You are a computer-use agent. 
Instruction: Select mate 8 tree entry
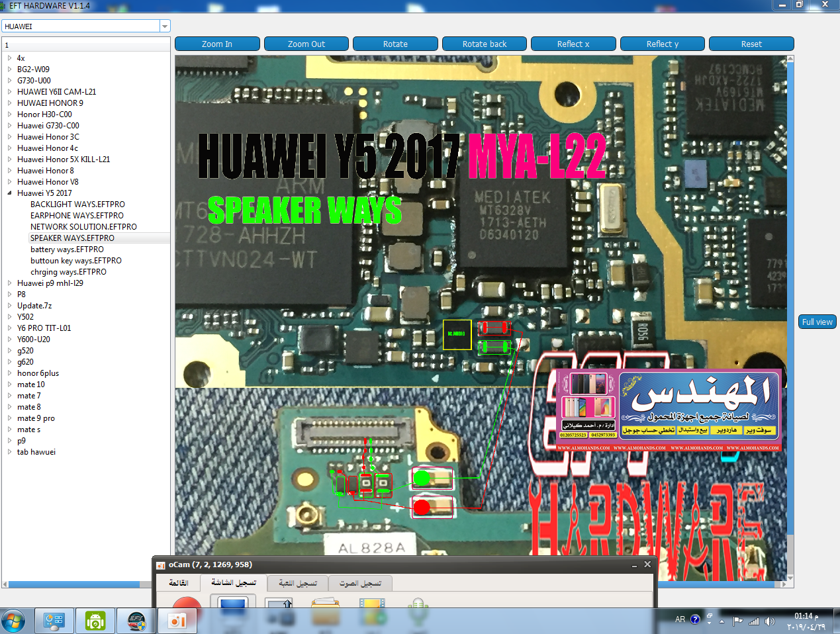coord(29,407)
